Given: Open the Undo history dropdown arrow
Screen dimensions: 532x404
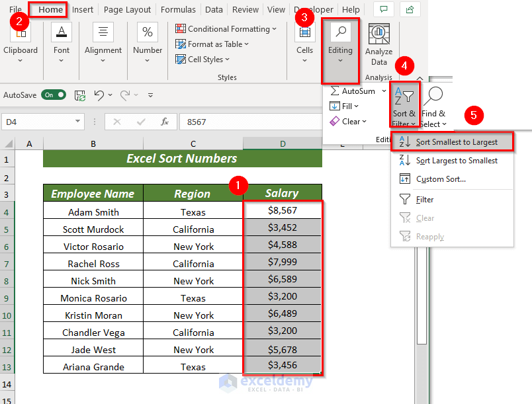Looking at the screenshot, I should click(x=111, y=95).
